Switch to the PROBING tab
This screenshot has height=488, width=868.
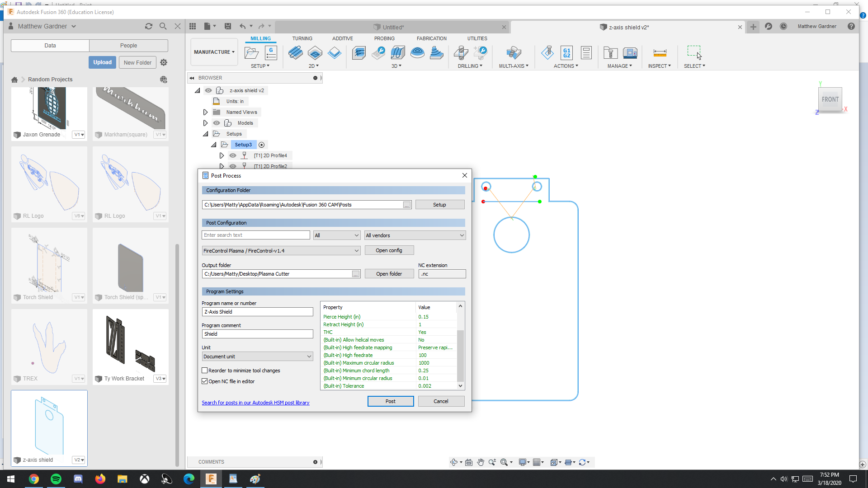(384, 38)
